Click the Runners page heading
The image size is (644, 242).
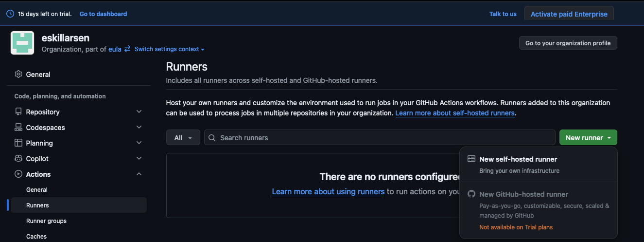187,67
